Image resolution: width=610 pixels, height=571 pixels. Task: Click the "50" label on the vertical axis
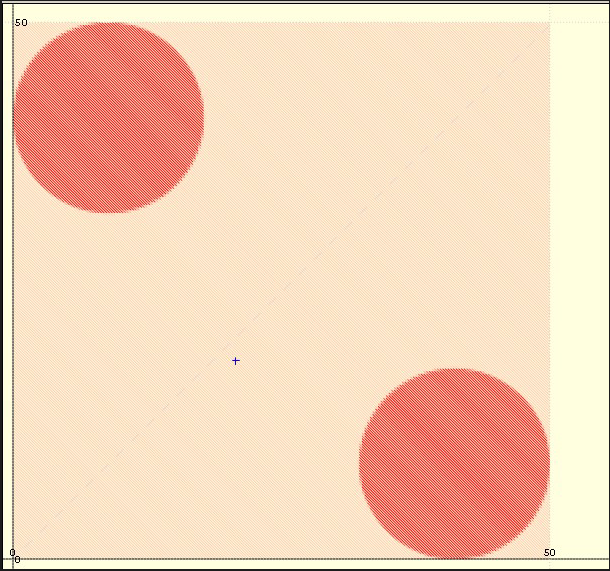21,23
